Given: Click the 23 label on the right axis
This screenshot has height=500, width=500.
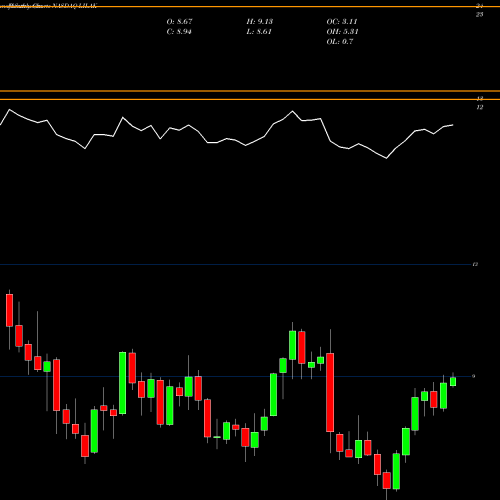Looking at the screenshot, I should coord(479,14).
